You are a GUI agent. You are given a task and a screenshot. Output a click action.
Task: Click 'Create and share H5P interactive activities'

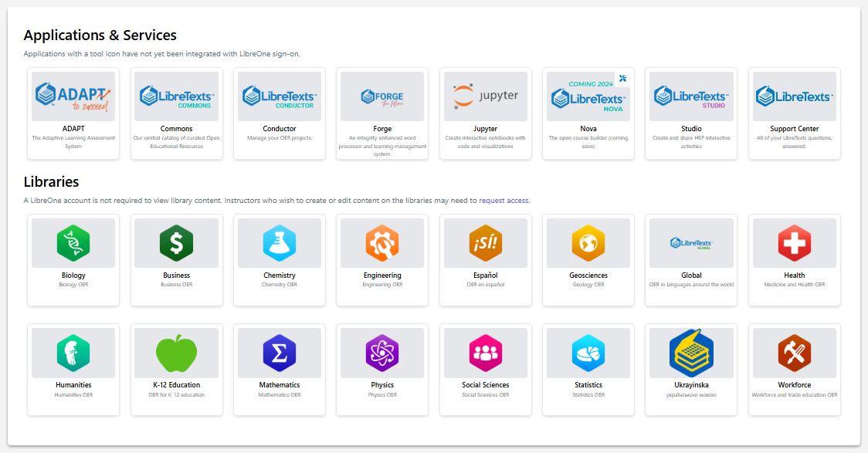click(x=691, y=142)
